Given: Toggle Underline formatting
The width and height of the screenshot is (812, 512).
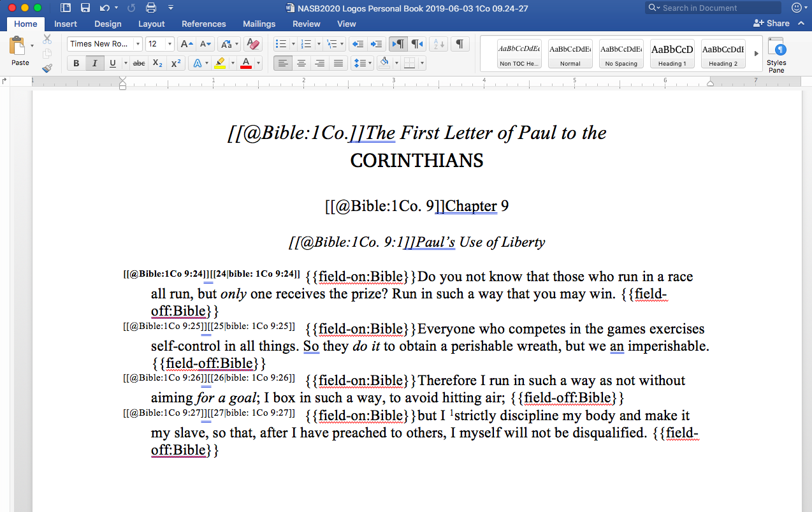Looking at the screenshot, I should click(x=113, y=63).
